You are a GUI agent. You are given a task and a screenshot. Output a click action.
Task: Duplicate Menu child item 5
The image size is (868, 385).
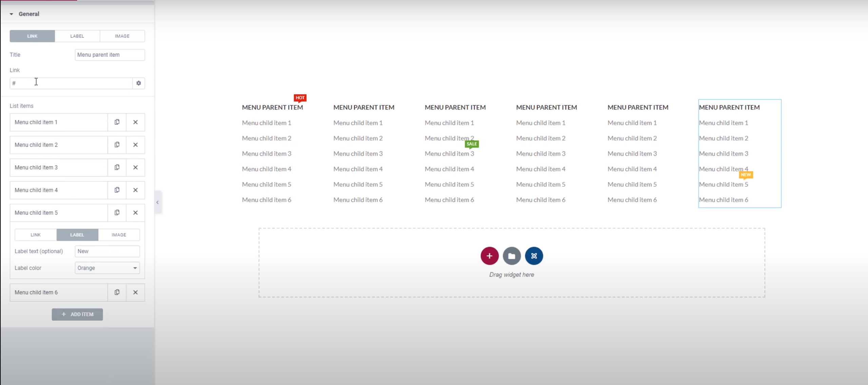(x=117, y=213)
